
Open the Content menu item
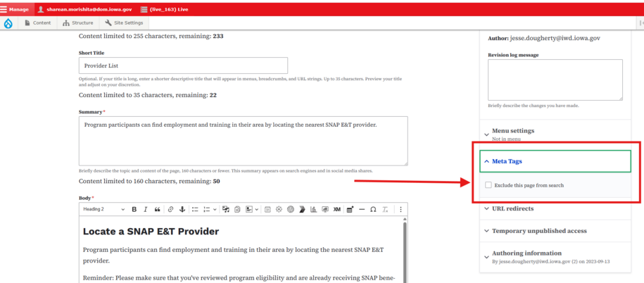click(37, 23)
